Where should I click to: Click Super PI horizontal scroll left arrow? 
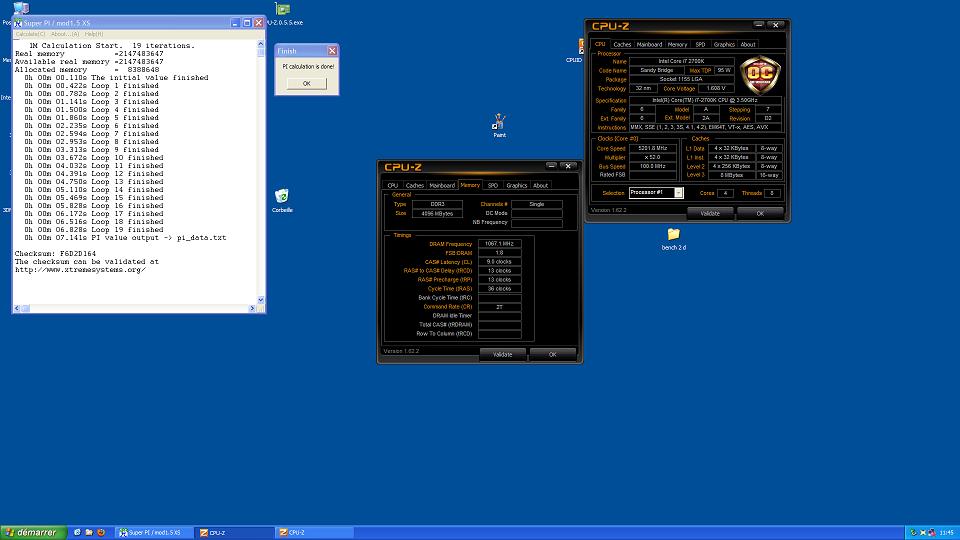pyautogui.click(x=17, y=309)
